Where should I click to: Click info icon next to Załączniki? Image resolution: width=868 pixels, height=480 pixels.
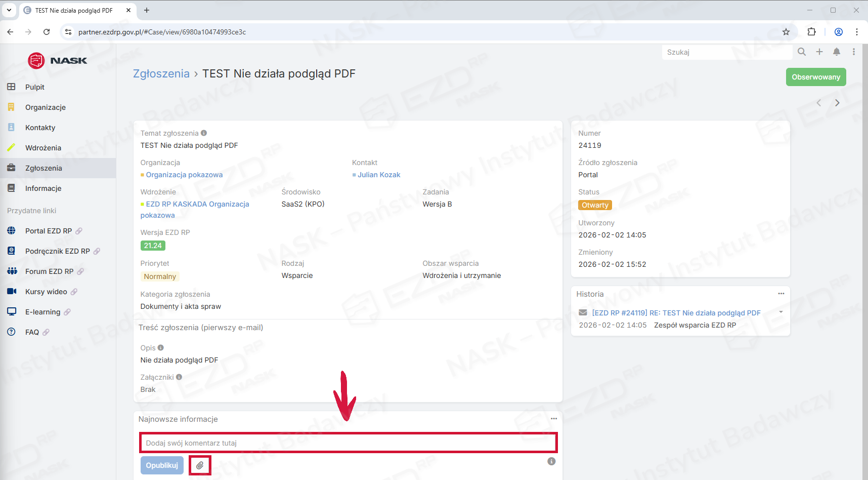(x=179, y=377)
